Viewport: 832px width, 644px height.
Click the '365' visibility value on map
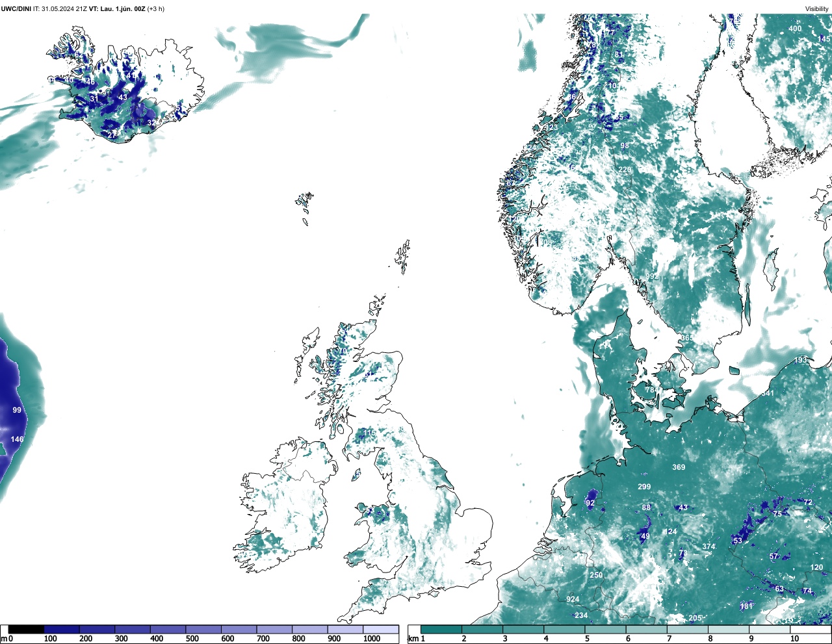pos(687,339)
